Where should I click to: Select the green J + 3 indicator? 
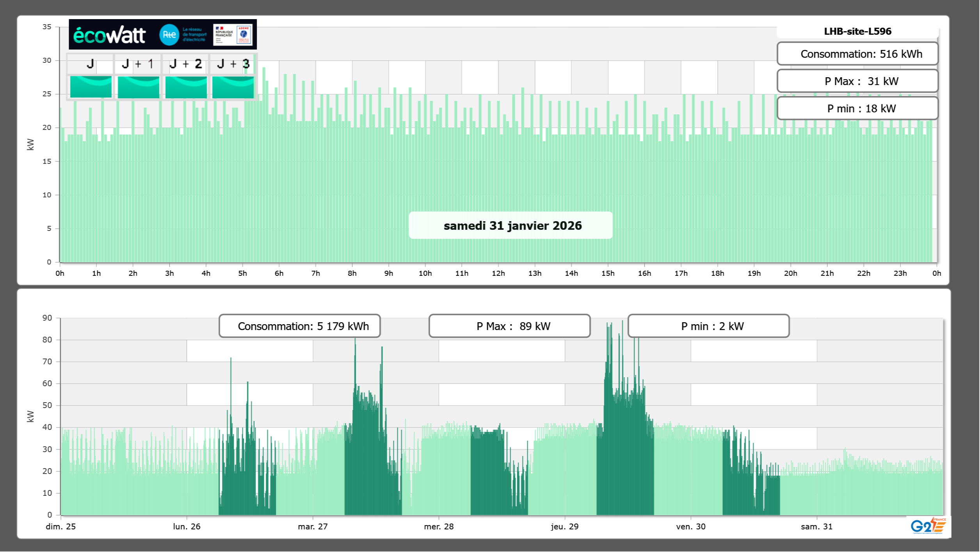point(233,87)
